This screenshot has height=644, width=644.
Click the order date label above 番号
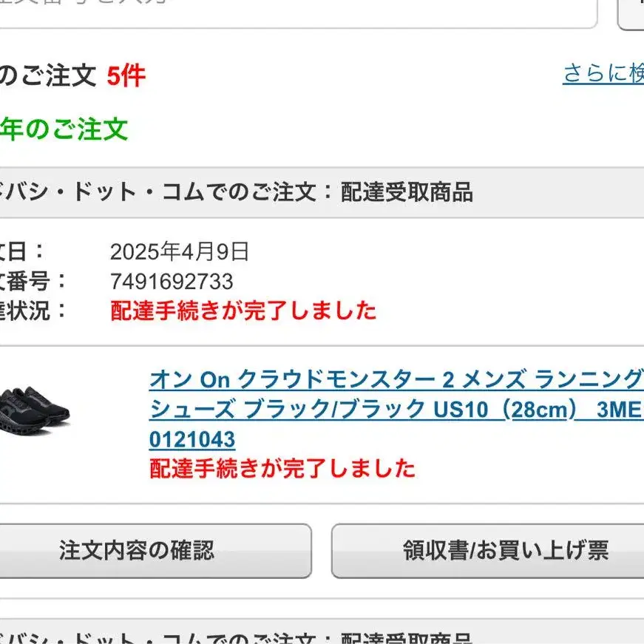[22, 252]
